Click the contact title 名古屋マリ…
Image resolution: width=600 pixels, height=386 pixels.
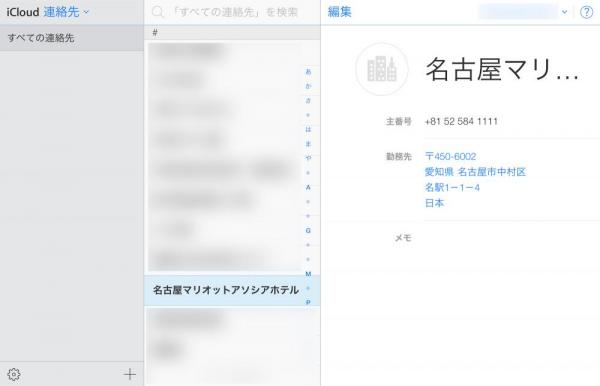coord(502,70)
